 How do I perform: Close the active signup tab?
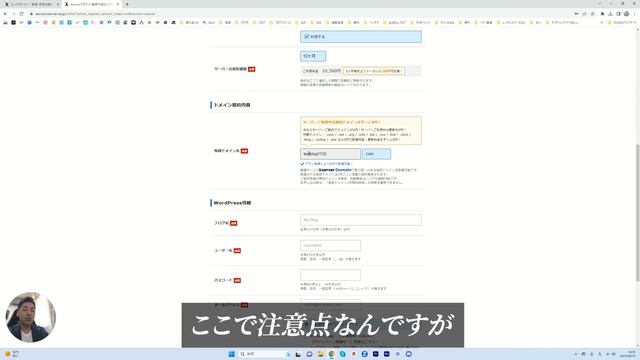[x=118, y=4]
